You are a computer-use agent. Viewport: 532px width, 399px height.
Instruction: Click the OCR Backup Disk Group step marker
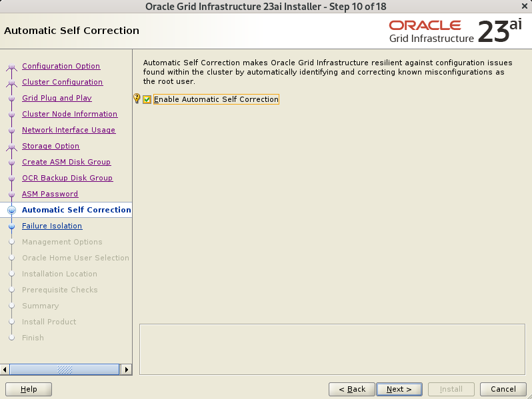pyautogui.click(x=11, y=178)
